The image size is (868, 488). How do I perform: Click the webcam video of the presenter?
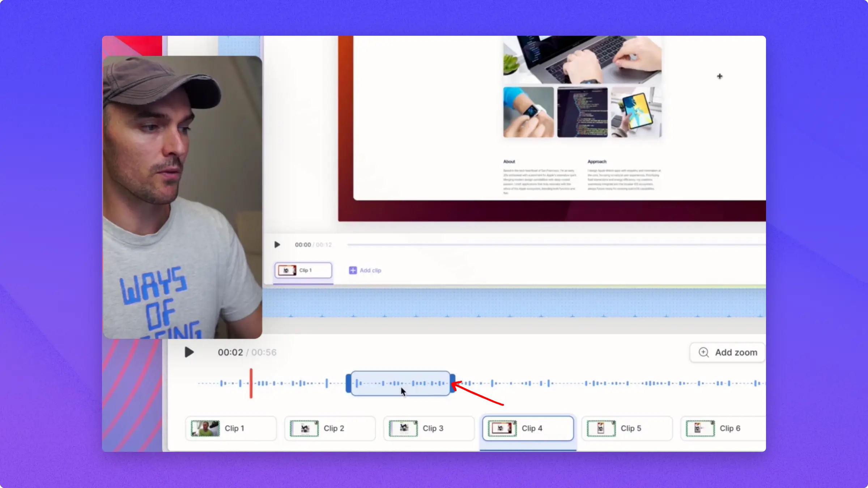point(182,197)
